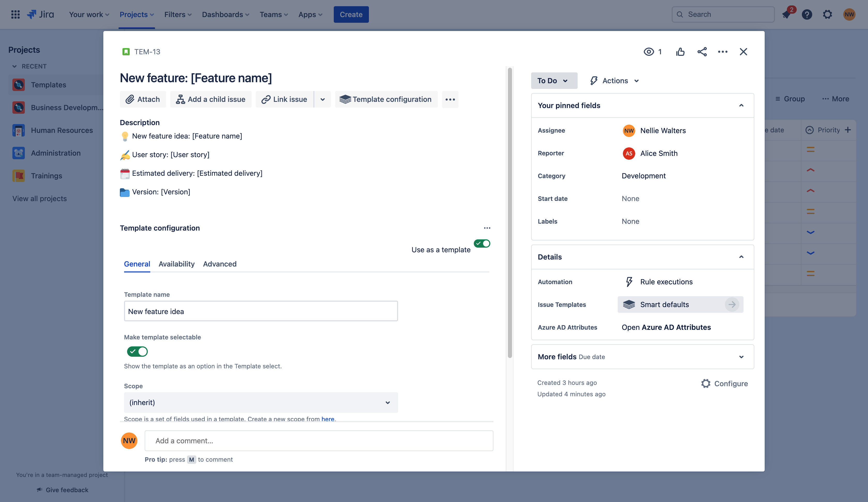Open the Human Resources project icon
The image size is (868, 502).
click(x=19, y=130)
